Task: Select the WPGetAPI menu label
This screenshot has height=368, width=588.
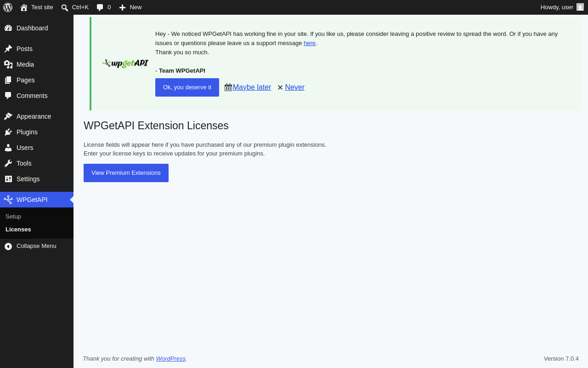Action: 32,200
